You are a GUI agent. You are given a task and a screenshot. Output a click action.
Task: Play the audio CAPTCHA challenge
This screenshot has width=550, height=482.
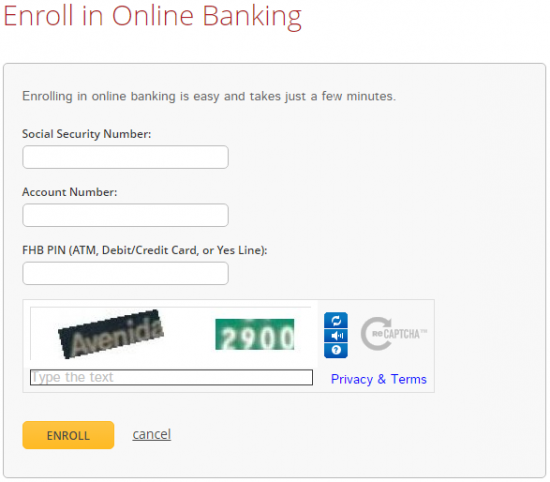pos(336,336)
